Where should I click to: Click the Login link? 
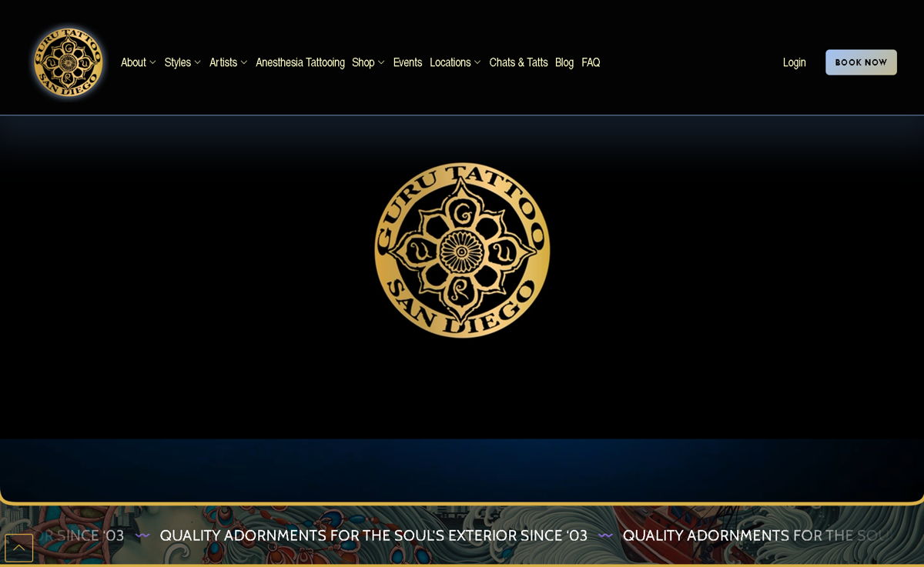click(795, 62)
